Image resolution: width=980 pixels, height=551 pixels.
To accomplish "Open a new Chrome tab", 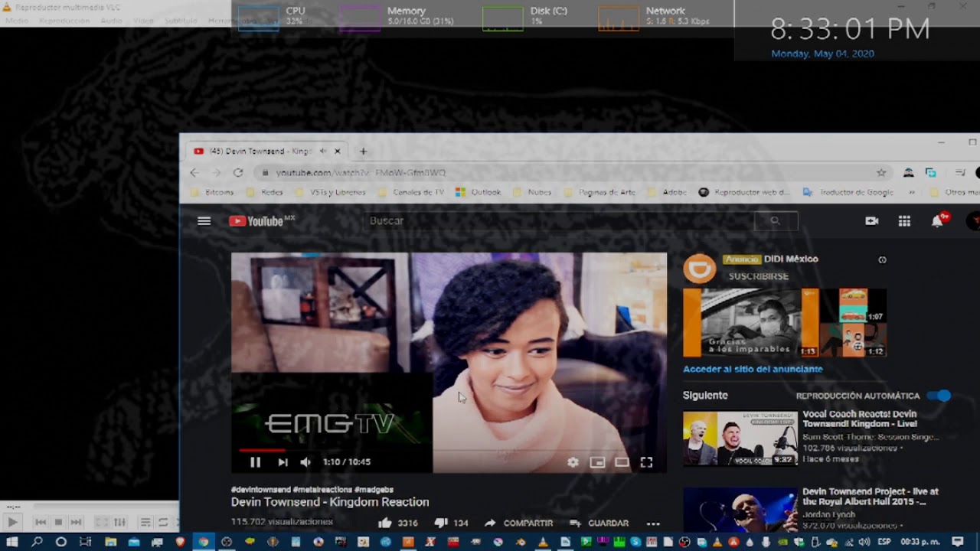I will 363,152.
